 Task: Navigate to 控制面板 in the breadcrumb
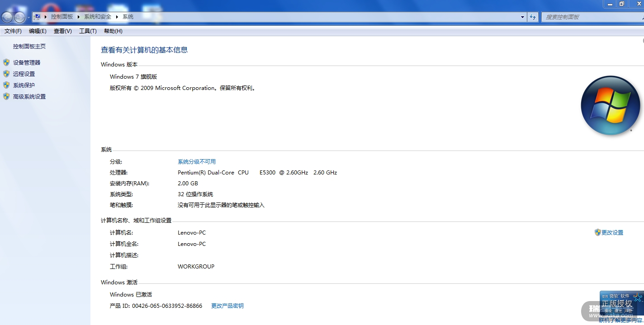[62, 17]
